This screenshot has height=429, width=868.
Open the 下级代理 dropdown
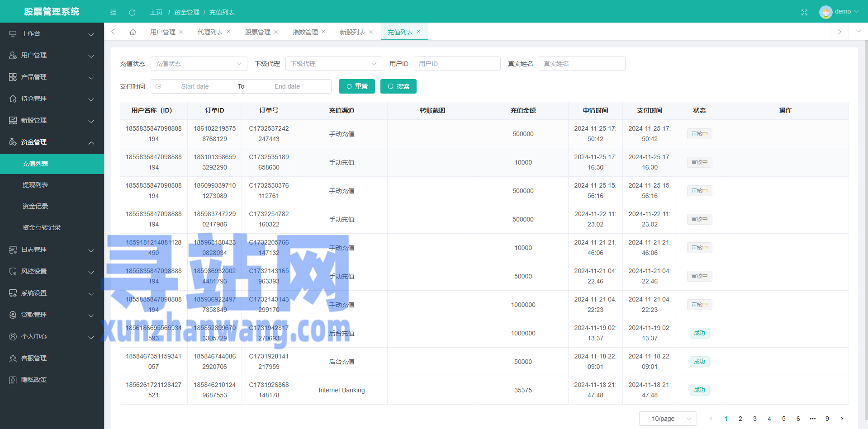(333, 64)
